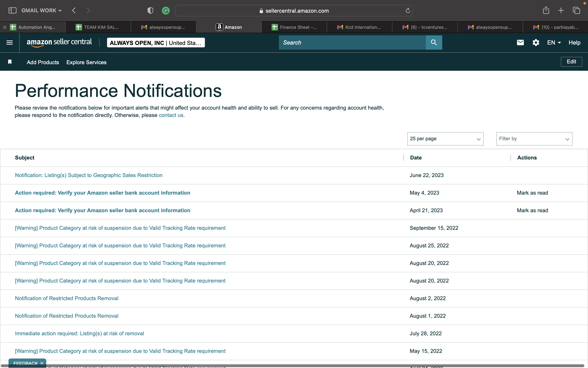Screen dimensions: 588x368
Task: Click the Actions column header
Action: click(527, 157)
